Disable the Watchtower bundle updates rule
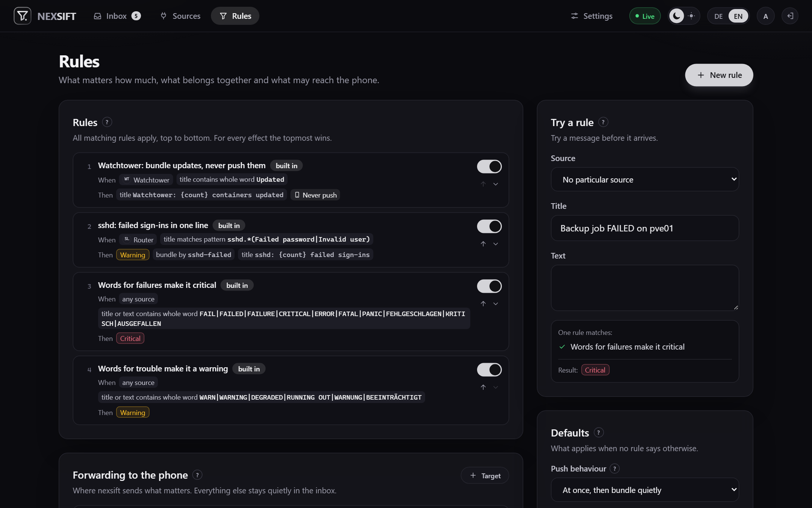This screenshot has height=508, width=812. click(489, 166)
